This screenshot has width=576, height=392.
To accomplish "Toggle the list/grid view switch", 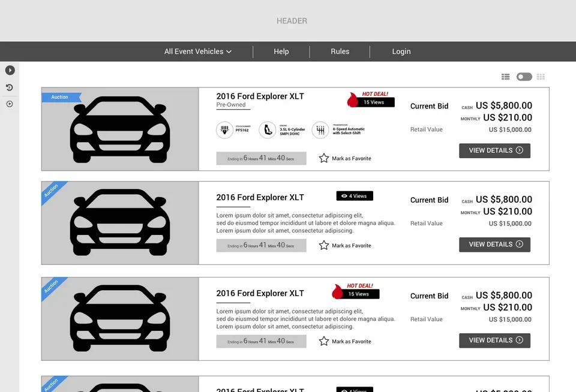I will point(524,77).
